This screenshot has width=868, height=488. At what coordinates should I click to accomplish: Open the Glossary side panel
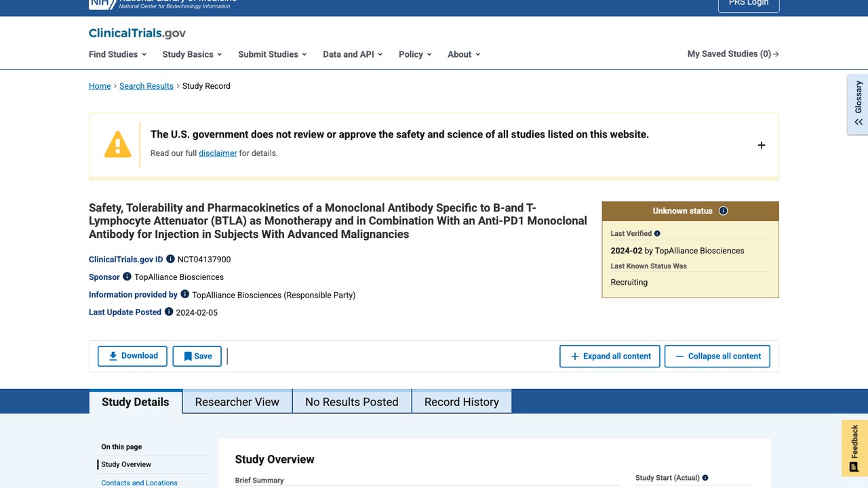pos(858,104)
